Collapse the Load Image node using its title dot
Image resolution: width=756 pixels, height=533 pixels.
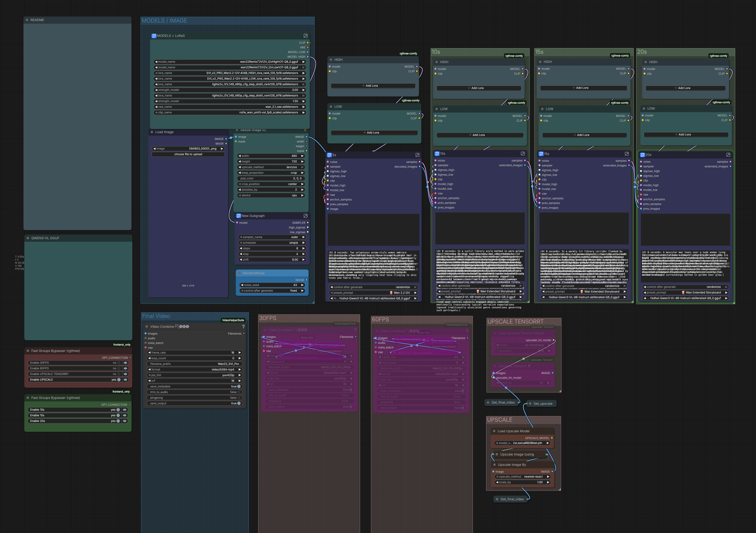coord(152,132)
